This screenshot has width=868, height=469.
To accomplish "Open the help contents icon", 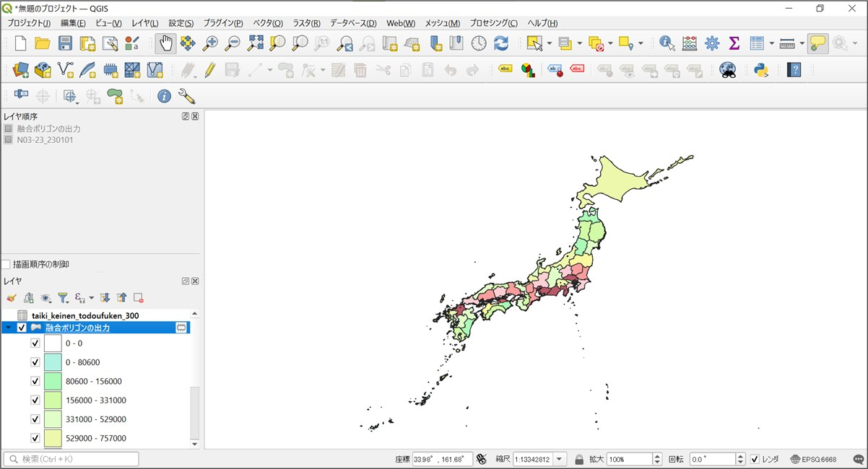I will (x=794, y=70).
